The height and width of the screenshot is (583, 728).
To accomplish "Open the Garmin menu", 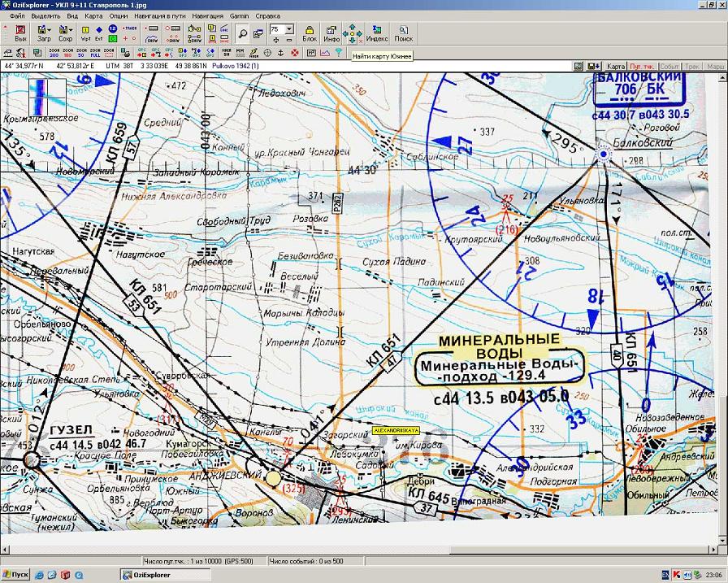I will [x=240, y=15].
